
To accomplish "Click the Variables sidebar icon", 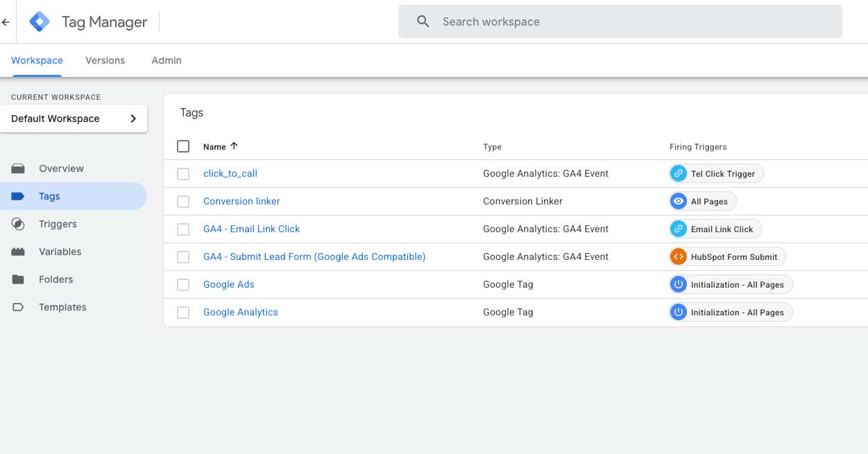I will click(x=18, y=252).
